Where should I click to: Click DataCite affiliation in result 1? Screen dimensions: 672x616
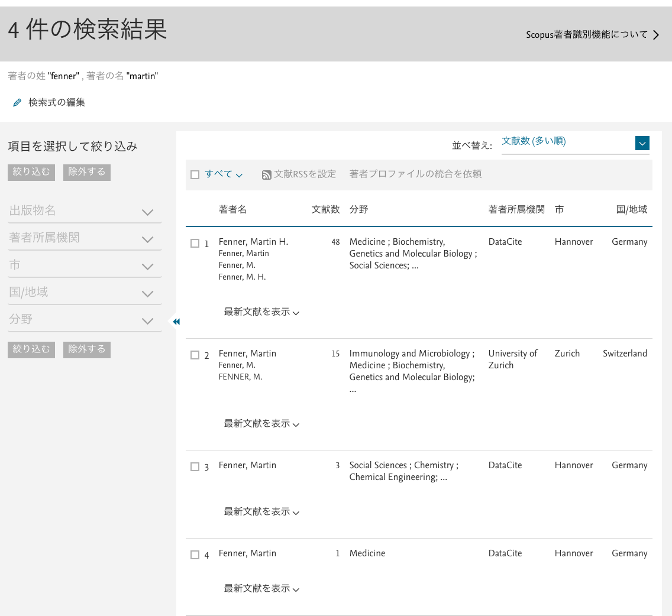point(505,242)
